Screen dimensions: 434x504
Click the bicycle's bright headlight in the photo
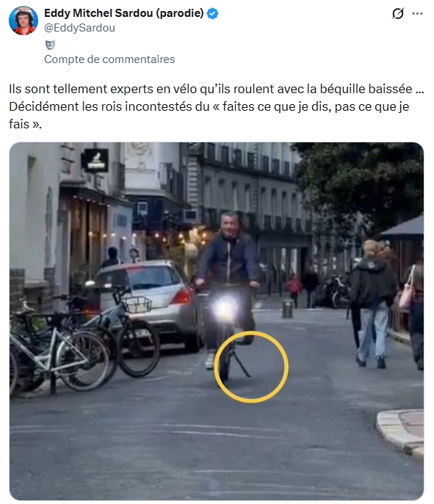(226, 308)
